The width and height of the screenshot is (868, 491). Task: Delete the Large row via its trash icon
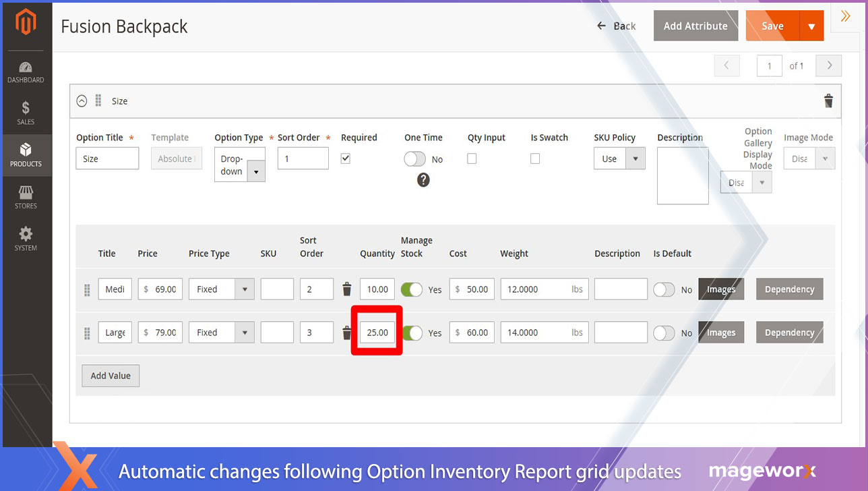click(346, 332)
